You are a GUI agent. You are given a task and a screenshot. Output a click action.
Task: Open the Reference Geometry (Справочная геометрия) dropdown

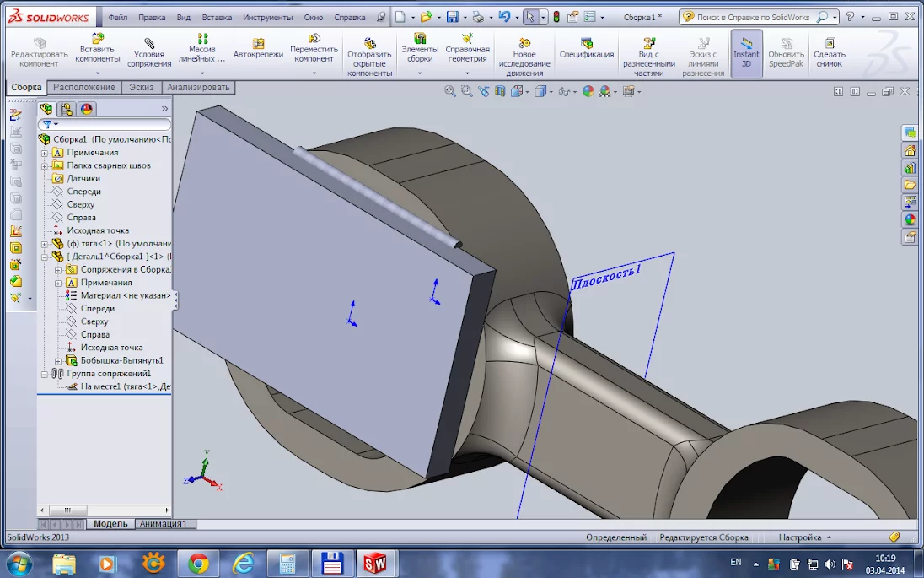467,73
